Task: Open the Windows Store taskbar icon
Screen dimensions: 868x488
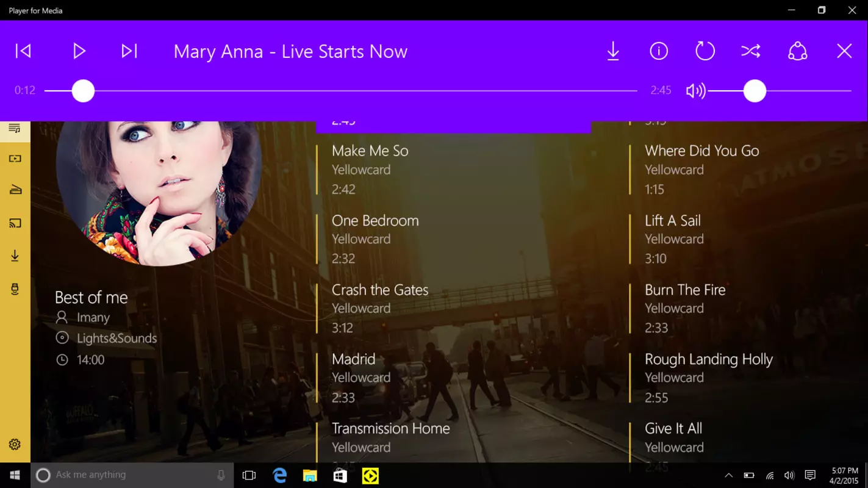Action: [340, 475]
